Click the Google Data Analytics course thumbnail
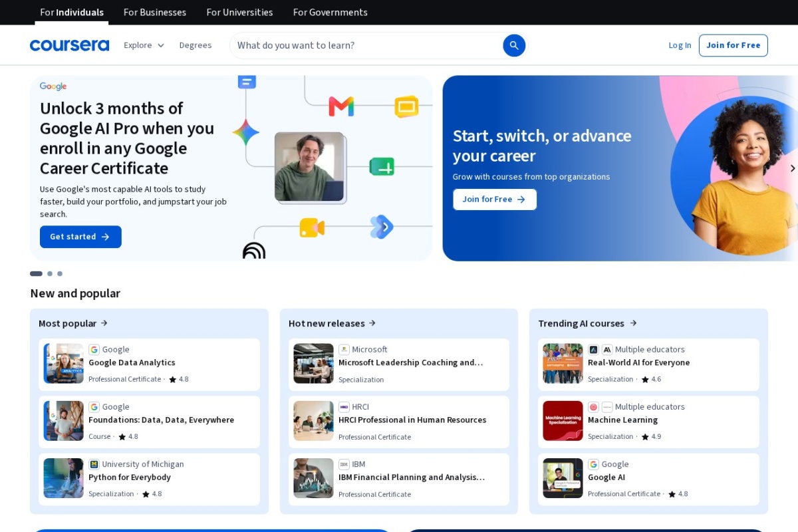This screenshot has width=798, height=532. 64,364
